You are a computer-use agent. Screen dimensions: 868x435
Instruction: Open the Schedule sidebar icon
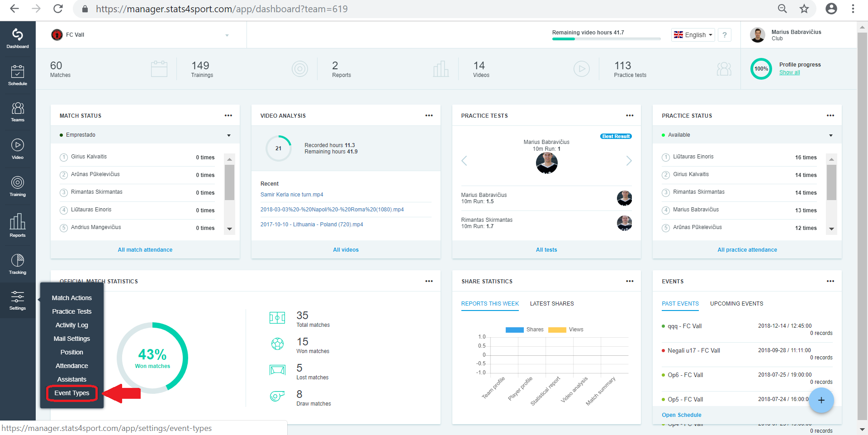(x=18, y=75)
